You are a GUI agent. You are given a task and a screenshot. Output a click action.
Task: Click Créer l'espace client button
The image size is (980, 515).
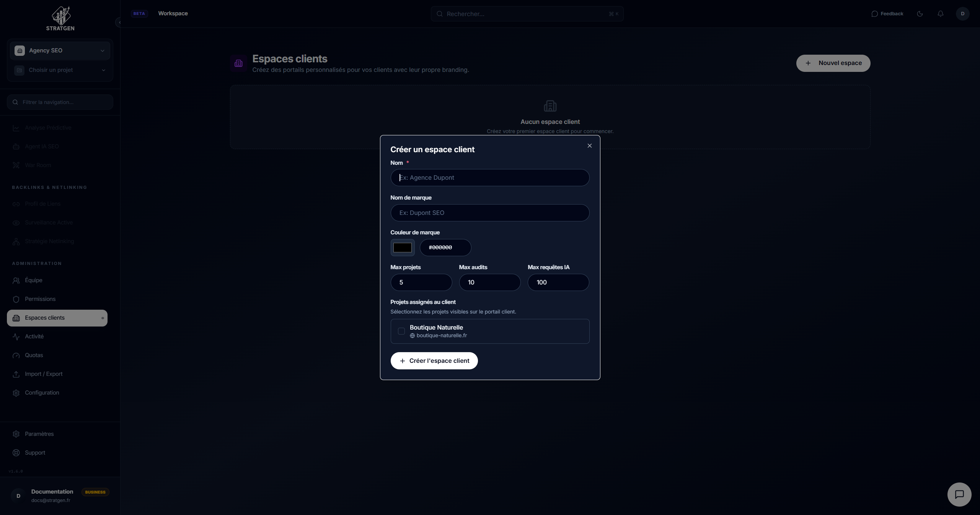point(434,361)
